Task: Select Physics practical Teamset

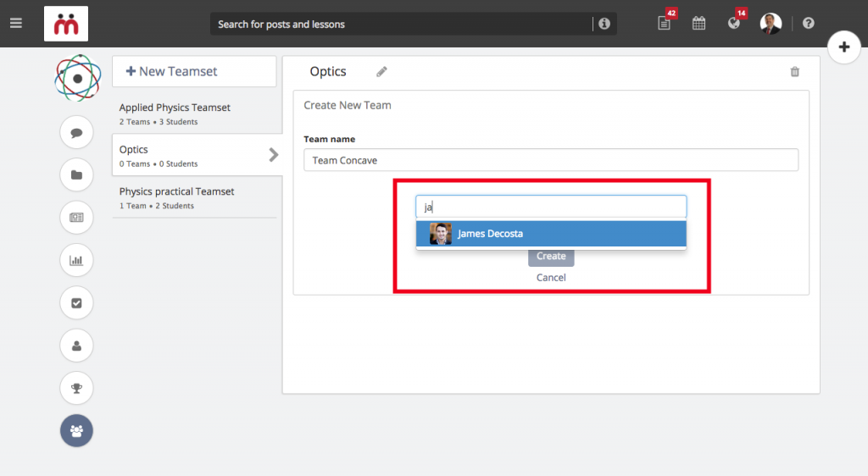Action: pos(194,197)
